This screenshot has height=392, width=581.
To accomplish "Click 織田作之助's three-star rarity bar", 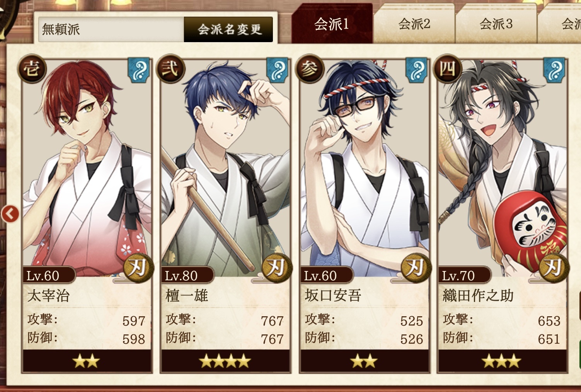I will (502, 361).
